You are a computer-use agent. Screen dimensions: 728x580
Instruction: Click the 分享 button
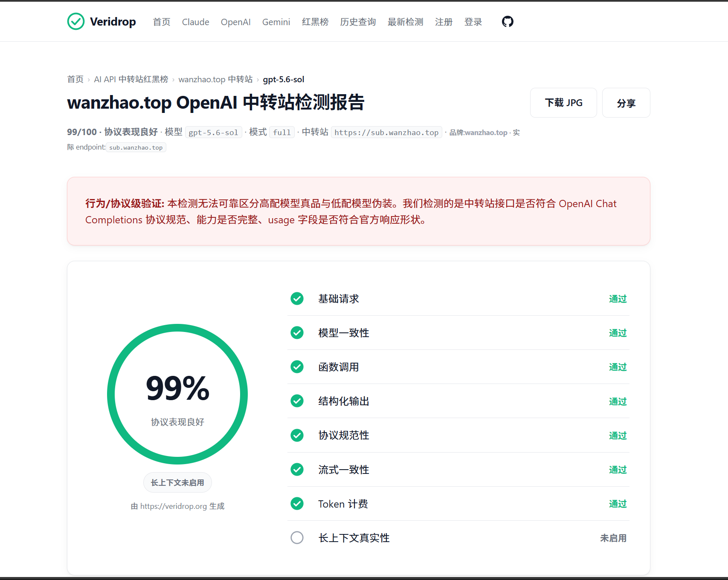(626, 103)
